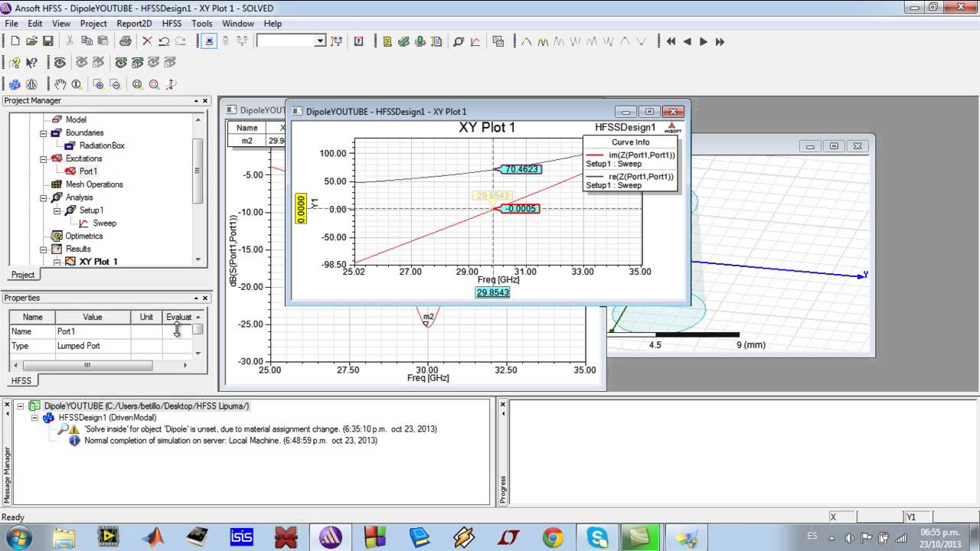
Task: Click the Zoom In magnifier icon
Action: point(99,85)
